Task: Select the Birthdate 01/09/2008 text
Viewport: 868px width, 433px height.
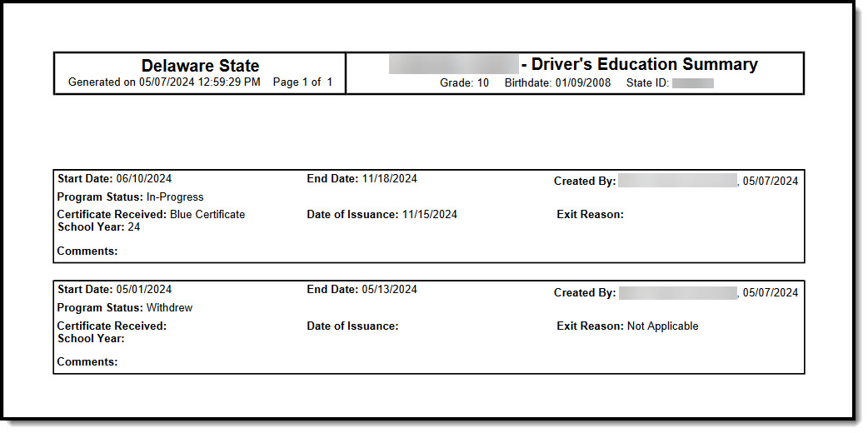Action: click(x=557, y=83)
